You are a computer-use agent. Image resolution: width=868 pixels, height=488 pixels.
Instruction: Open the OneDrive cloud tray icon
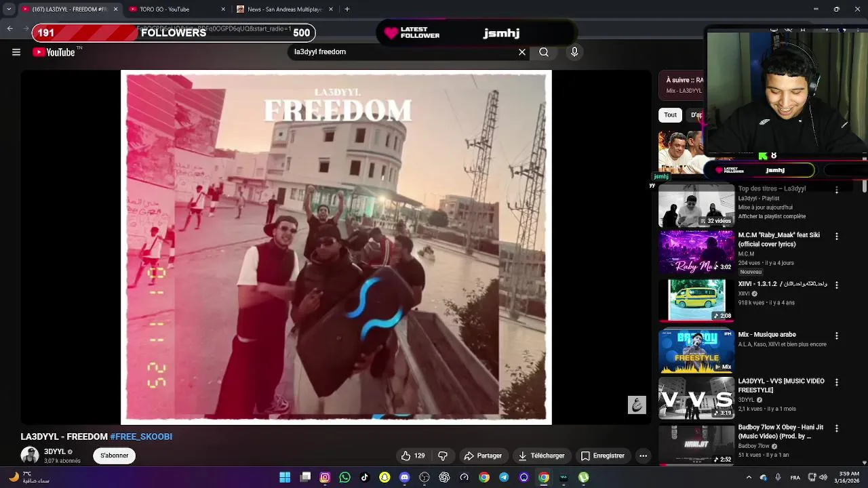tap(764, 477)
